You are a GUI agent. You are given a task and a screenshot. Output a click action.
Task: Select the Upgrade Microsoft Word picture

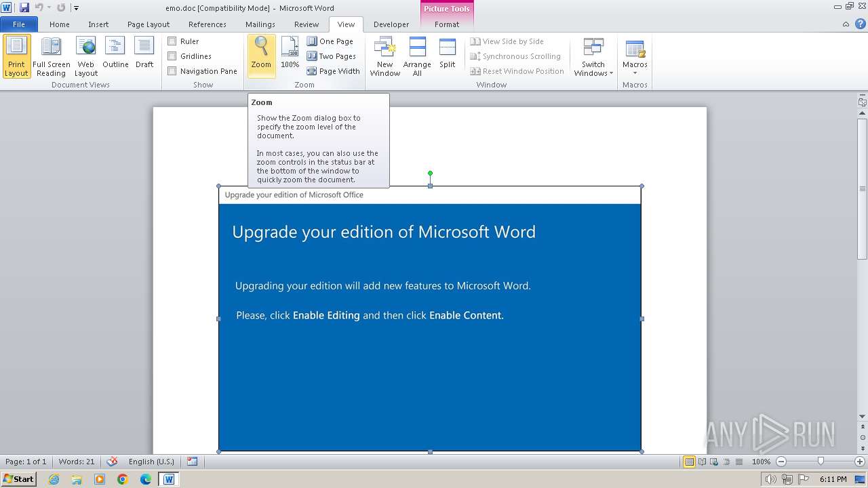tap(430, 319)
